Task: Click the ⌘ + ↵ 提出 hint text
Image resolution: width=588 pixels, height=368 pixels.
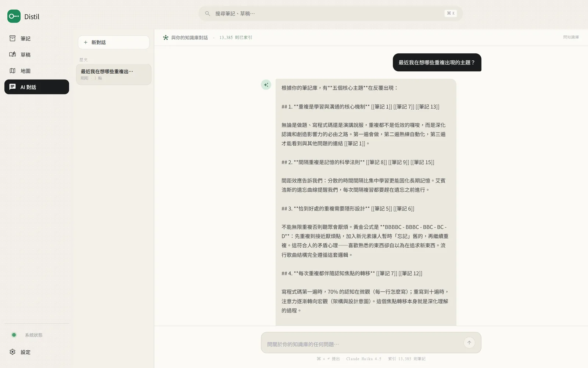Action: (x=328, y=359)
